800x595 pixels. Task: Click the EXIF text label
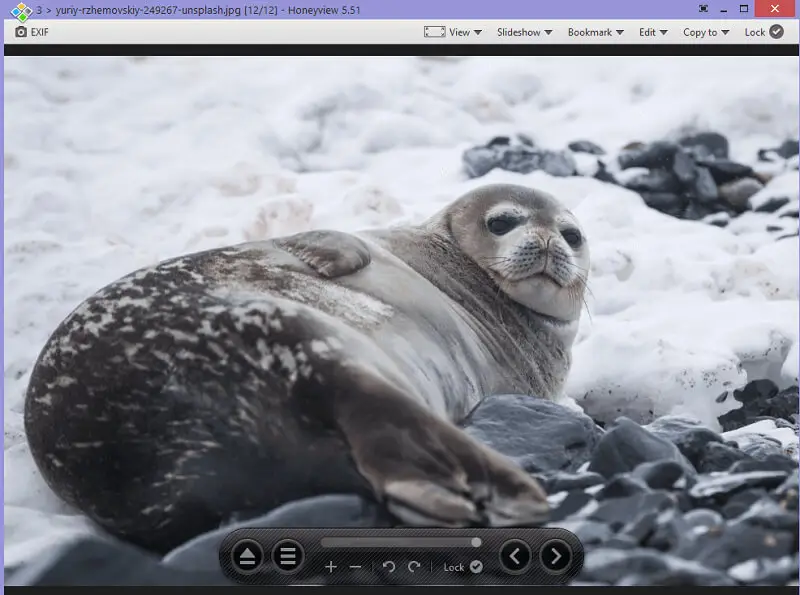[x=40, y=32]
